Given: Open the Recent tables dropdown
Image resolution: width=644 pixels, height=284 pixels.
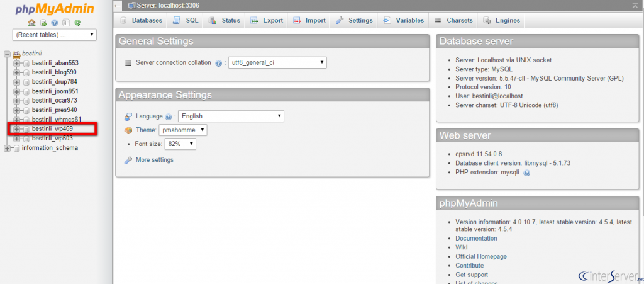Looking at the screenshot, I should [x=54, y=35].
